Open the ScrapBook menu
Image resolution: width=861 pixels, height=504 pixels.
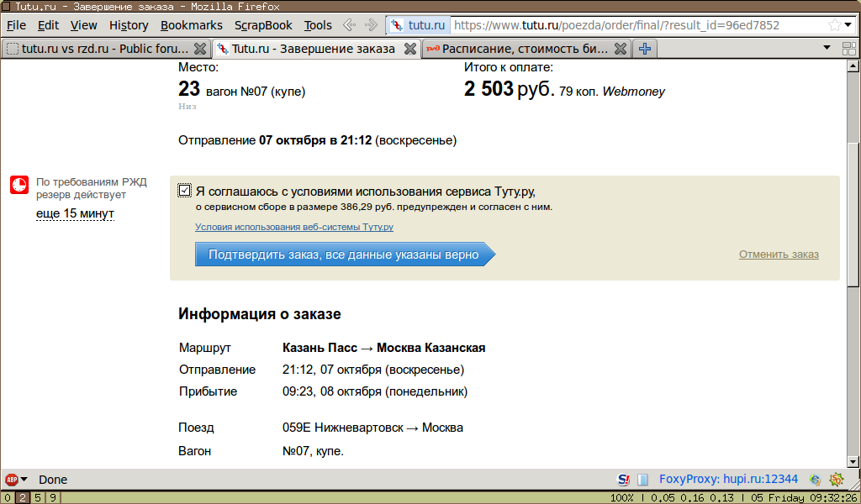(x=263, y=25)
